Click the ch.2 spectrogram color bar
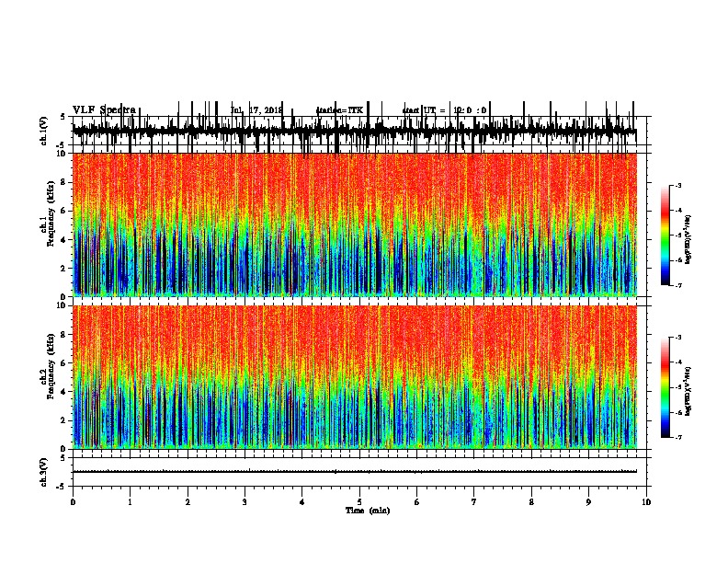The image size is (728, 563). [x=665, y=387]
